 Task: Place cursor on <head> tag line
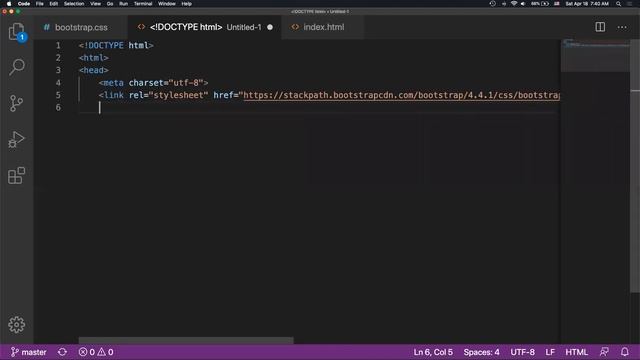(93, 70)
